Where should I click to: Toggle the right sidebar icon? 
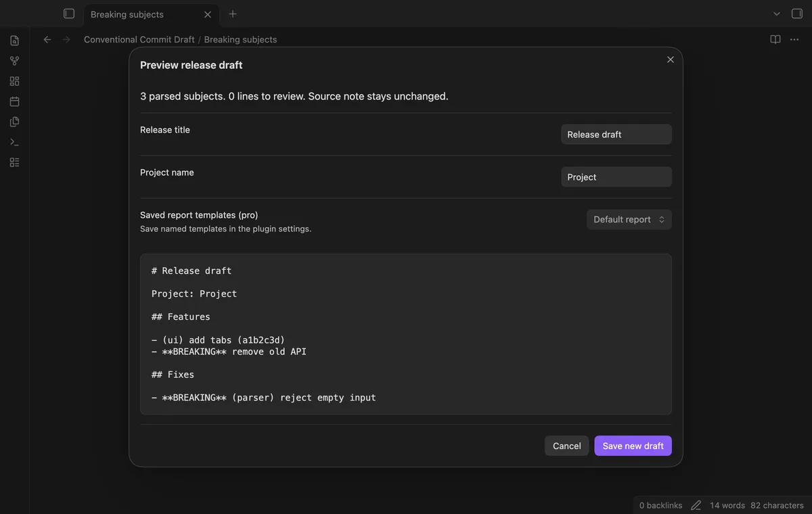point(797,14)
